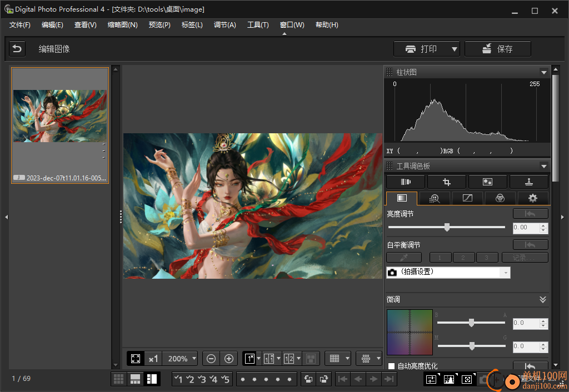Open the stamp tool palette

pyautogui.click(x=529, y=182)
